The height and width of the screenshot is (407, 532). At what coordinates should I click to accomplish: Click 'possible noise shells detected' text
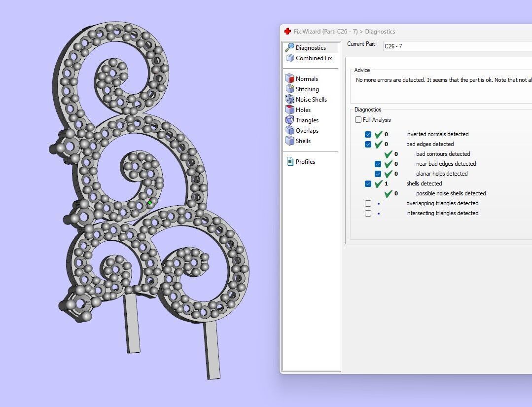coord(451,193)
